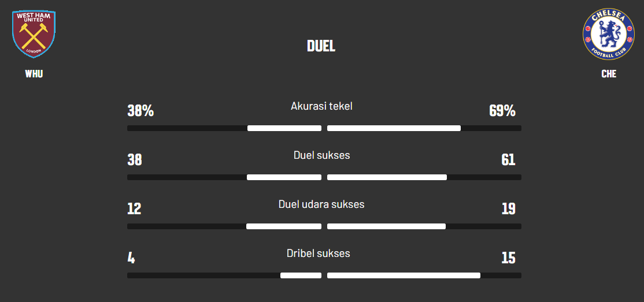Click Chelsea's Dribel sukses bar
Image resolution: width=644 pixels, height=302 pixels.
[404, 275]
